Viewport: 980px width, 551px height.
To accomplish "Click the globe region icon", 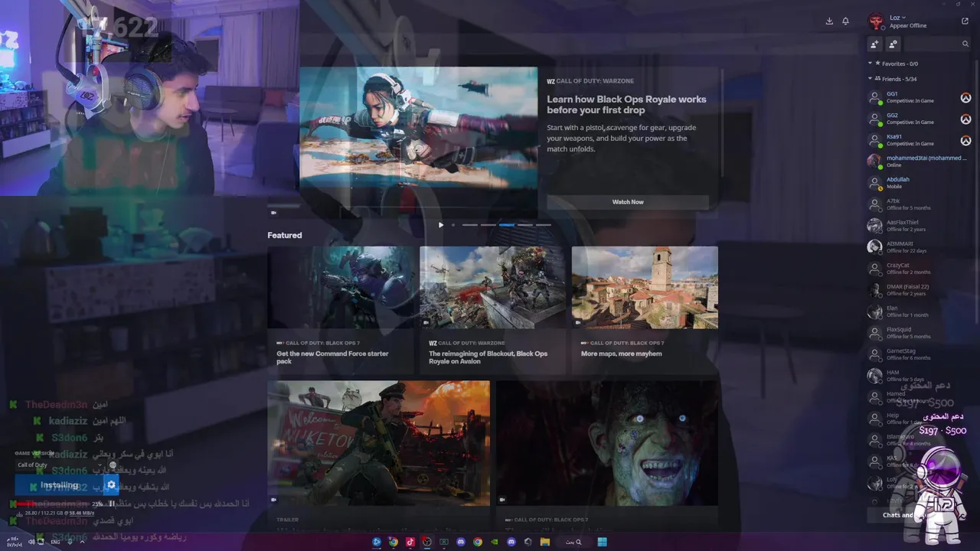I will 113,465.
